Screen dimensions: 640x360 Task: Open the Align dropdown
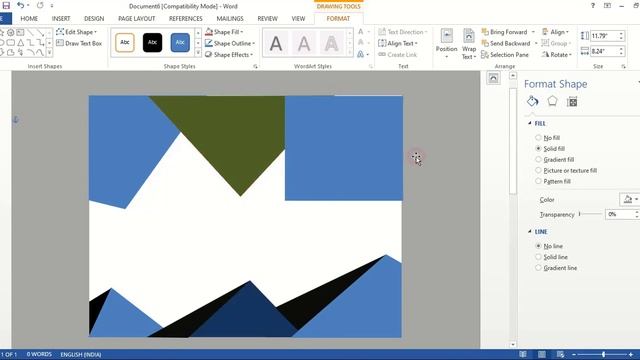(555, 32)
